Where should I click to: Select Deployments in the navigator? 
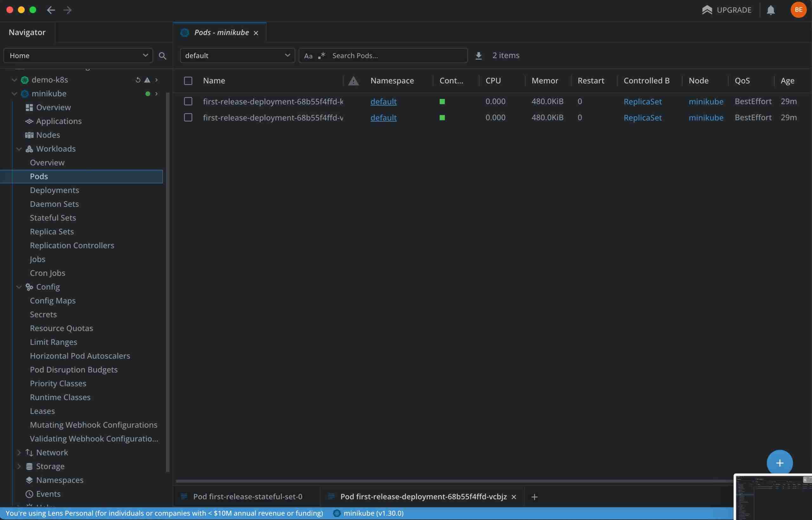pyautogui.click(x=54, y=191)
